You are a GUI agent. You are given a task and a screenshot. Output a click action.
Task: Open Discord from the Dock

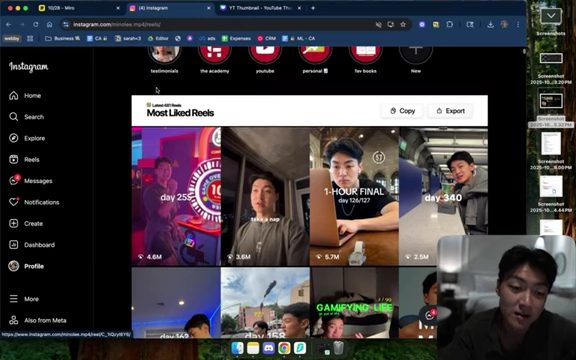tap(269, 348)
